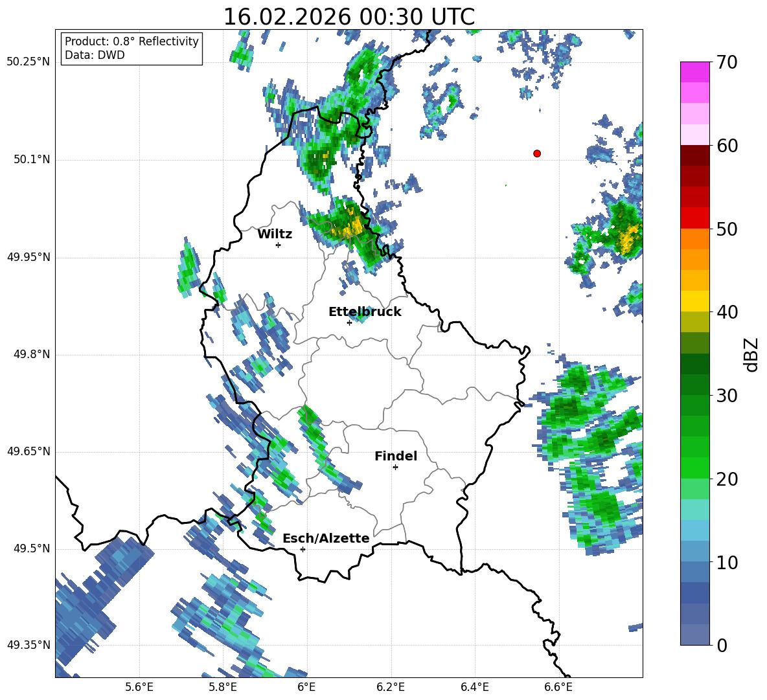This screenshot has width=767, height=700.
Task: Select the Esch/Alzette city label
Action: 326,538
